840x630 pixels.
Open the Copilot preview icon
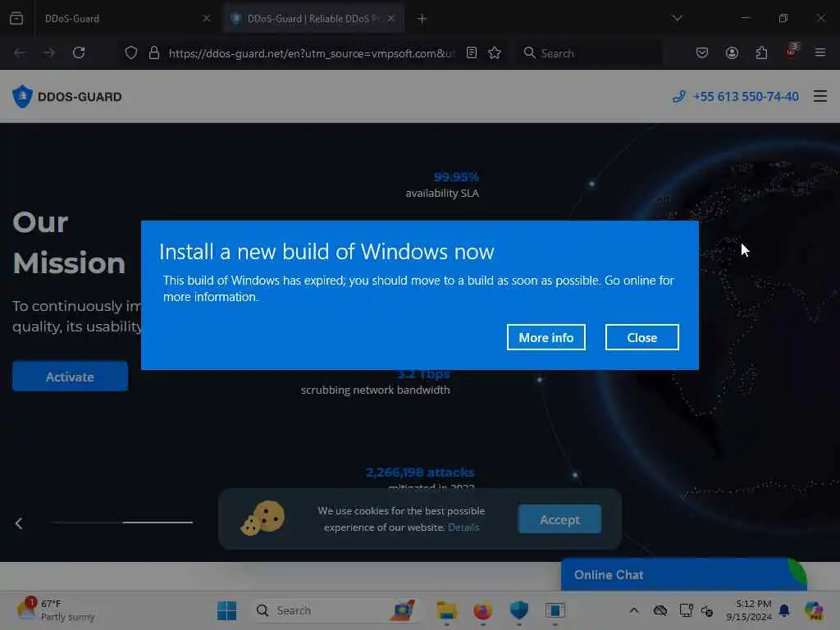click(x=814, y=610)
